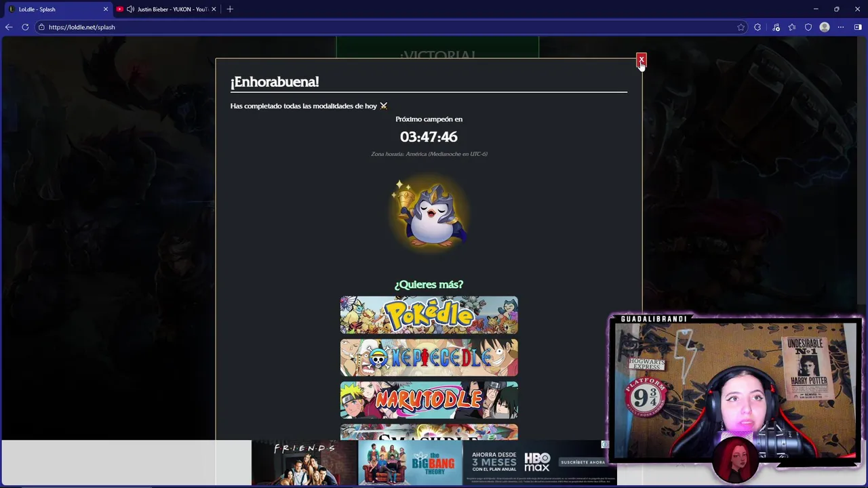Click The Big Bang Theory ad image
This screenshot has width=868, height=488.
tap(410, 463)
